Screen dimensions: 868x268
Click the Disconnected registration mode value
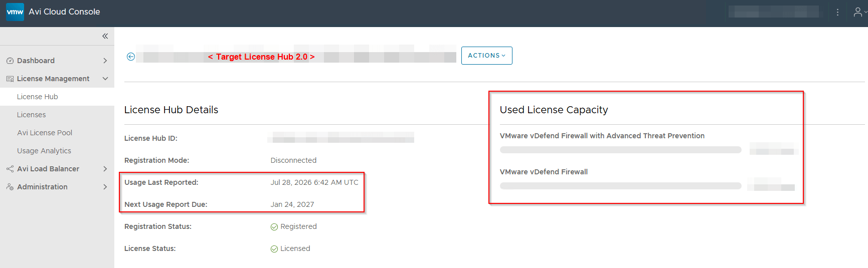[293, 160]
